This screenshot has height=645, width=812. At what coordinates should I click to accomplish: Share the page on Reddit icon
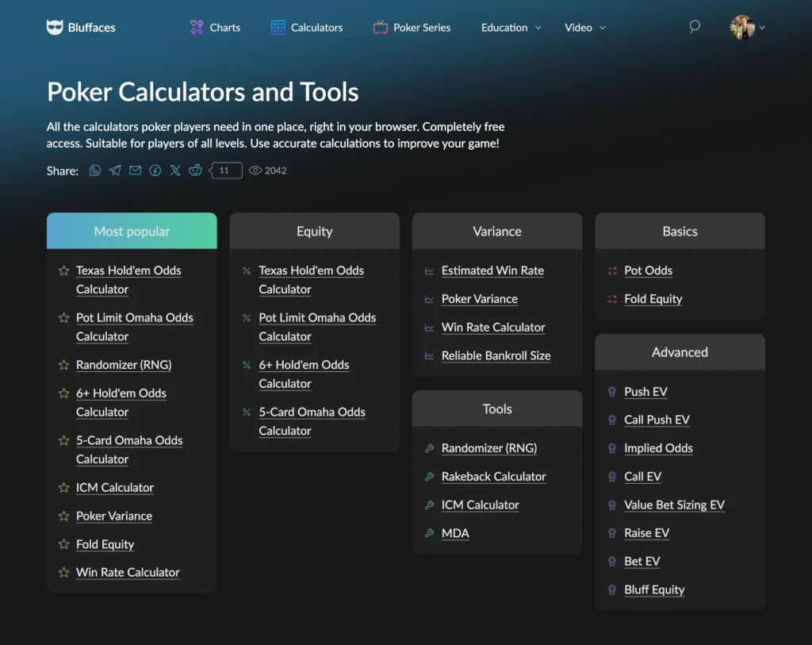coord(195,171)
